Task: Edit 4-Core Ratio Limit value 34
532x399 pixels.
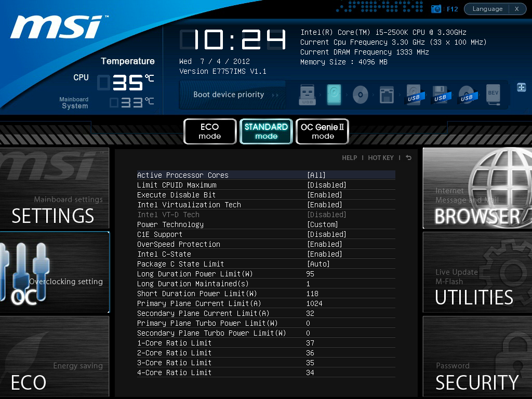Action: coord(310,372)
